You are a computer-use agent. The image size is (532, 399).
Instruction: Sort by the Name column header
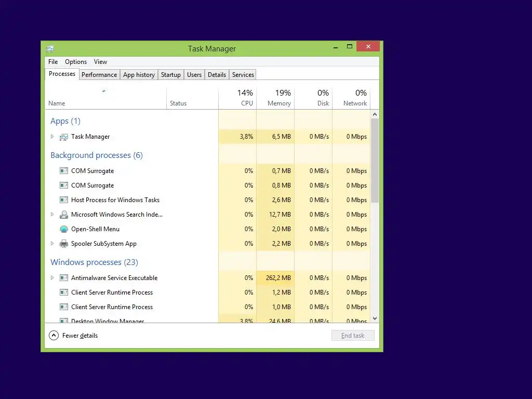pos(105,98)
